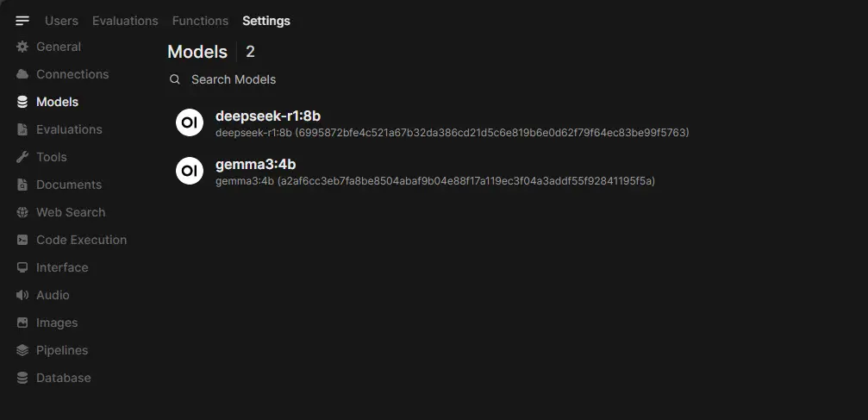The height and width of the screenshot is (420, 868).
Task: Open the gemma3:4b model entry
Action: tap(256, 165)
